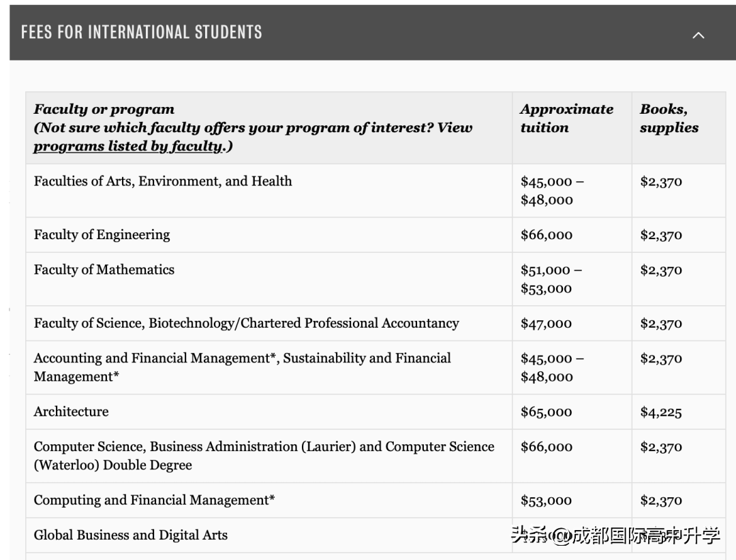Click the Faculty of Science, Biotechnology row
Viewport: 736px width, 560px height.
pyautogui.click(x=246, y=324)
